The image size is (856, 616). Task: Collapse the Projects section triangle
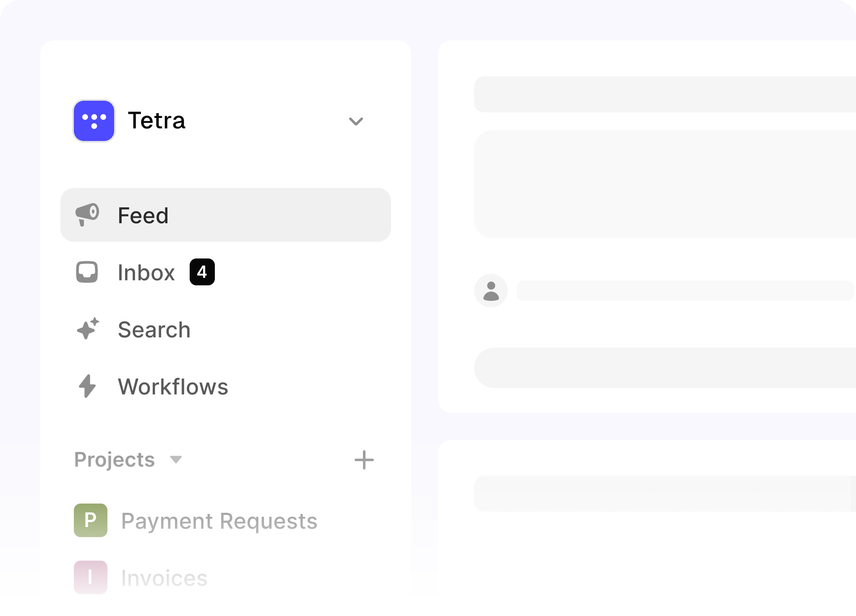(x=176, y=459)
